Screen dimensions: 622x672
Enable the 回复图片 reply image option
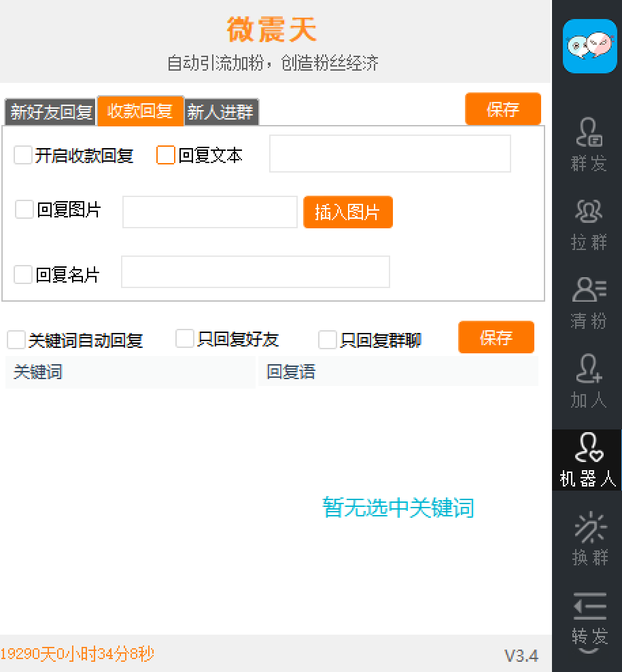(22, 209)
